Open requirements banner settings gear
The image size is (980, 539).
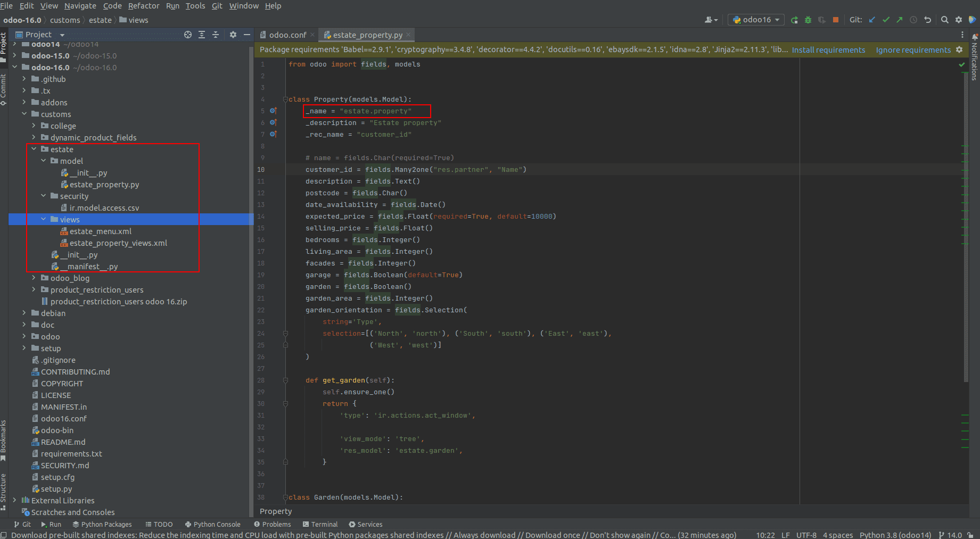959,49
